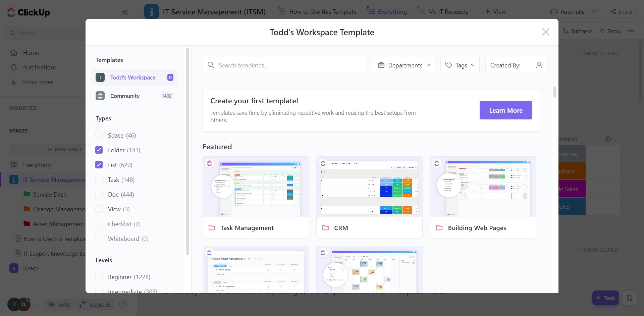Uncheck the Folder type checkbox
Screen dimensions: 644x316
[99, 150]
